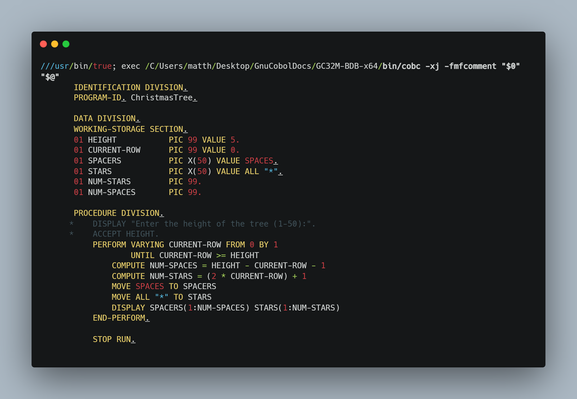Click "///usr/bin/true;" at the shebang start
The width and height of the screenshot is (577, 399).
coord(78,66)
